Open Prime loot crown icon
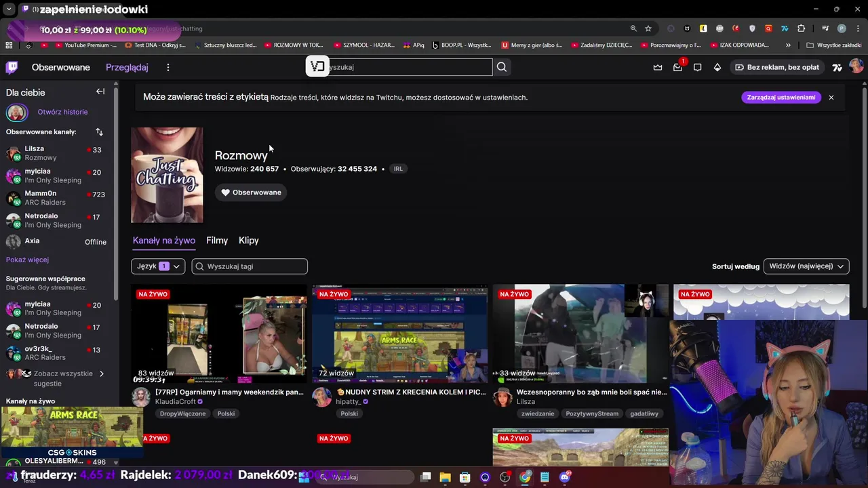The width and height of the screenshot is (868, 488). tap(658, 67)
